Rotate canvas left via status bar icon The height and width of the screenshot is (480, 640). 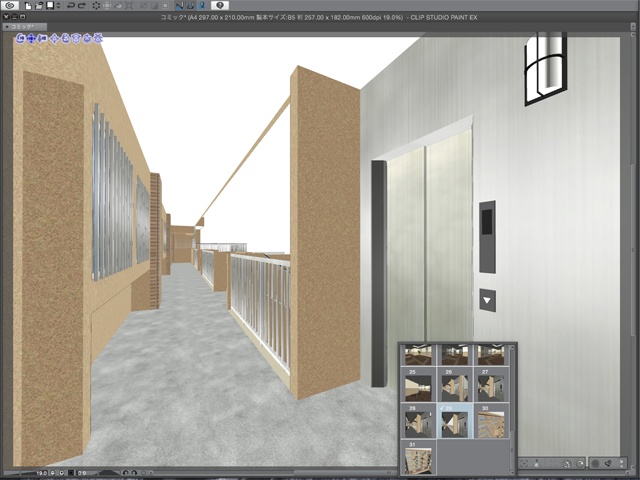126,473
